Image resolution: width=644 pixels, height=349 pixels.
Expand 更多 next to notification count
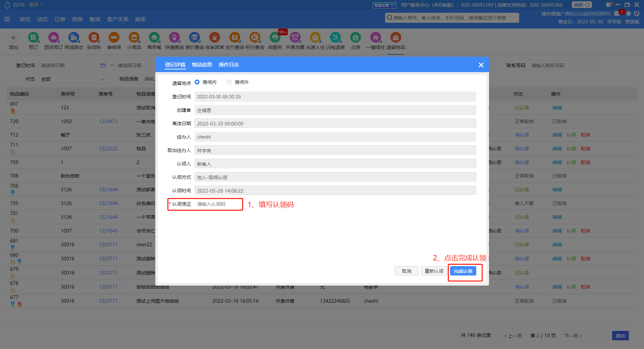[x=36, y=5]
